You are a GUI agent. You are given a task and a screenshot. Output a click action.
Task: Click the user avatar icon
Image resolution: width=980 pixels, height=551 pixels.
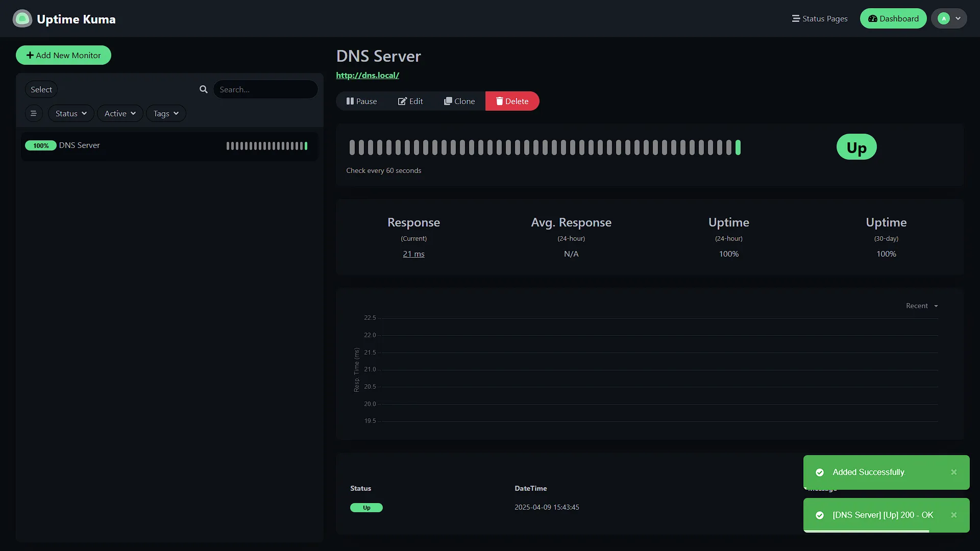pos(944,19)
